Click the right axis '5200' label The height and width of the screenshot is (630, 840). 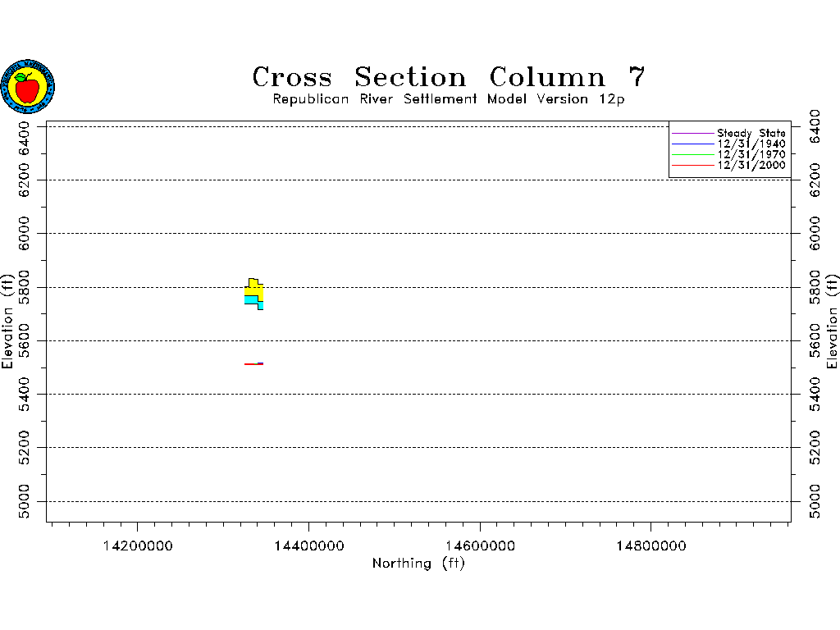815,448
